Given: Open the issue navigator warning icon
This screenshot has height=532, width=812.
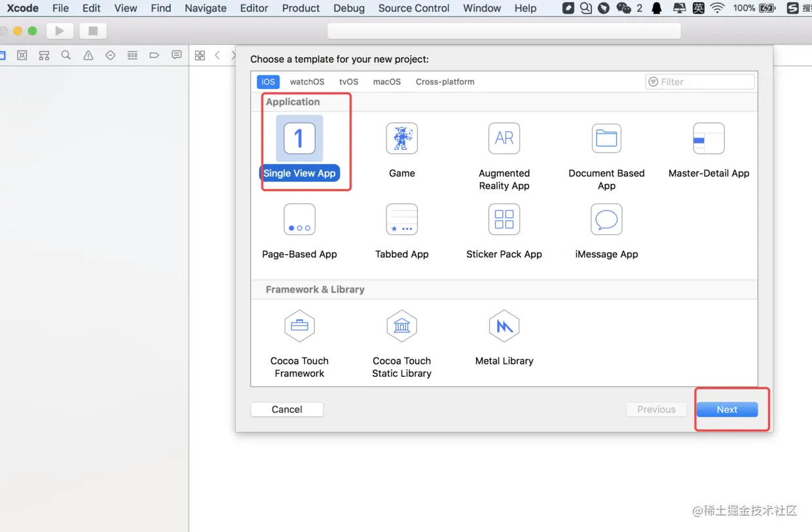Looking at the screenshot, I should (x=88, y=56).
